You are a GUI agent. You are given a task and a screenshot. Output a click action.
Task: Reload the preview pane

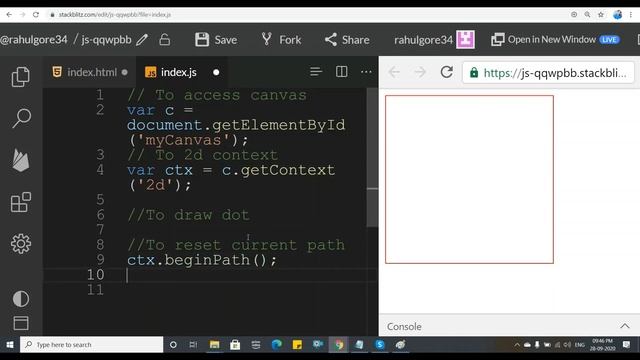coord(447,72)
